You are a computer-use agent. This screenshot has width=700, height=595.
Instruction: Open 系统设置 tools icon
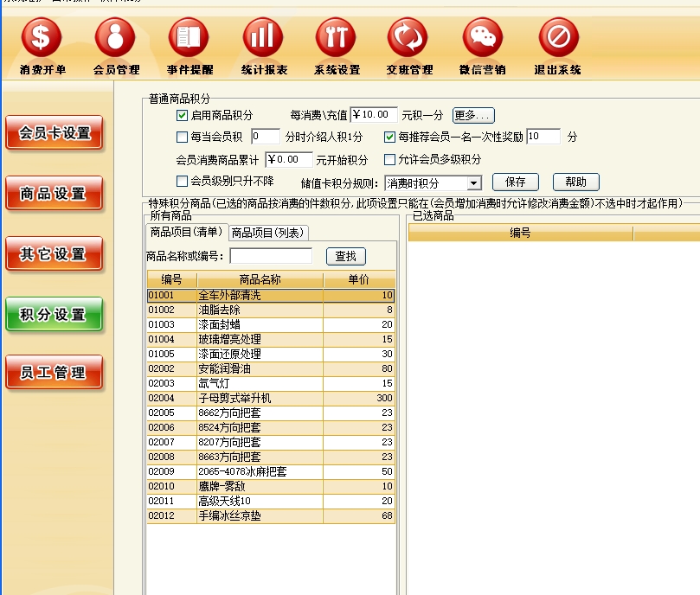pos(336,37)
